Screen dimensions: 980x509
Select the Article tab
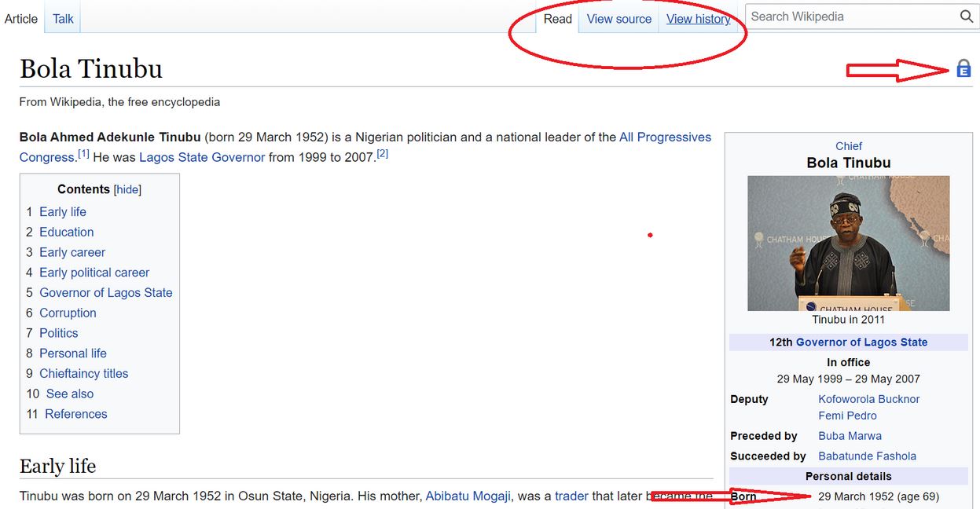tap(21, 19)
